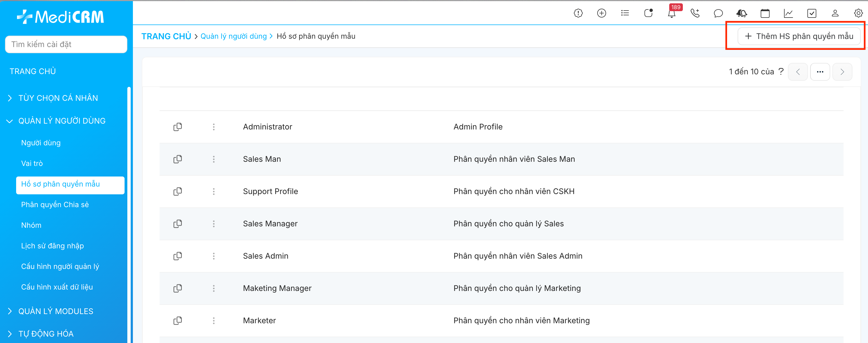Click Thêm HS phân quyền mẫu button
868x343 pixels.
click(x=799, y=36)
